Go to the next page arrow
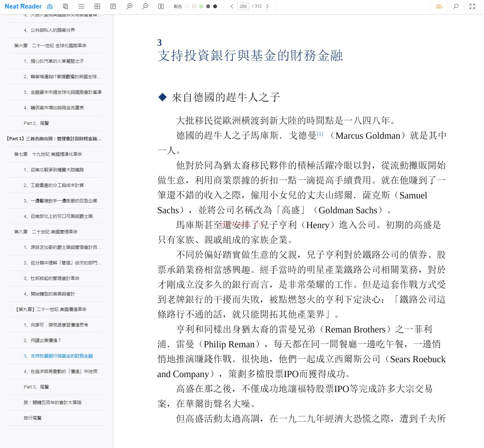The width and height of the screenshot is (484, 448). (x=267, y=6)
